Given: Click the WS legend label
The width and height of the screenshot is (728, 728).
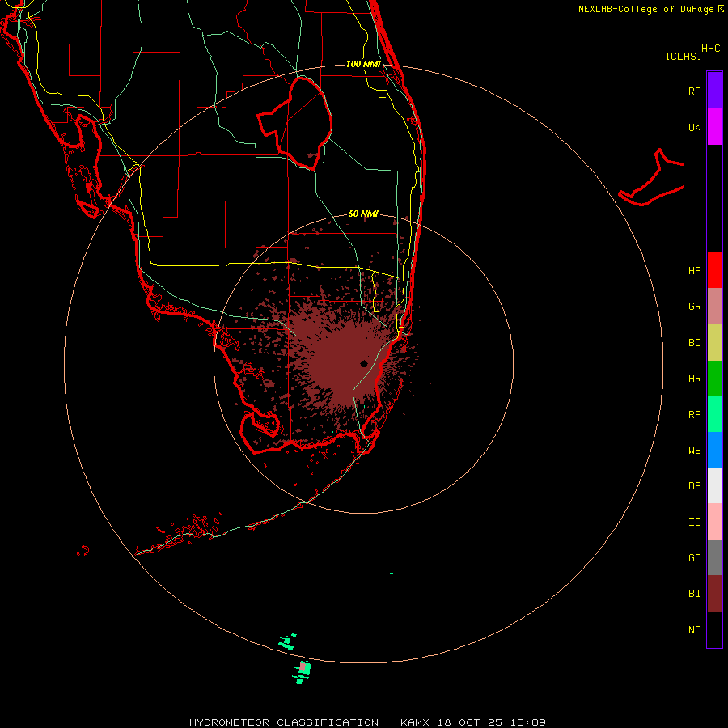Looking at the screenshot, I should pos(694,450).
